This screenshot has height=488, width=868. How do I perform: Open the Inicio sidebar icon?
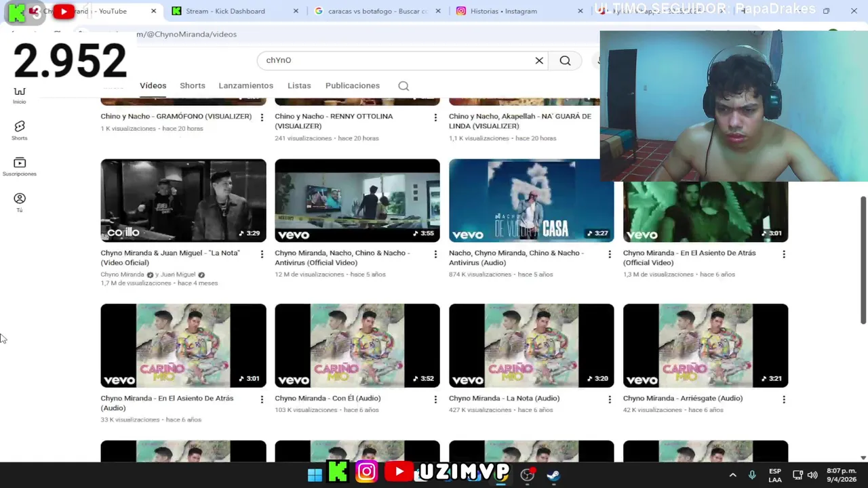[x=19, y=96]
